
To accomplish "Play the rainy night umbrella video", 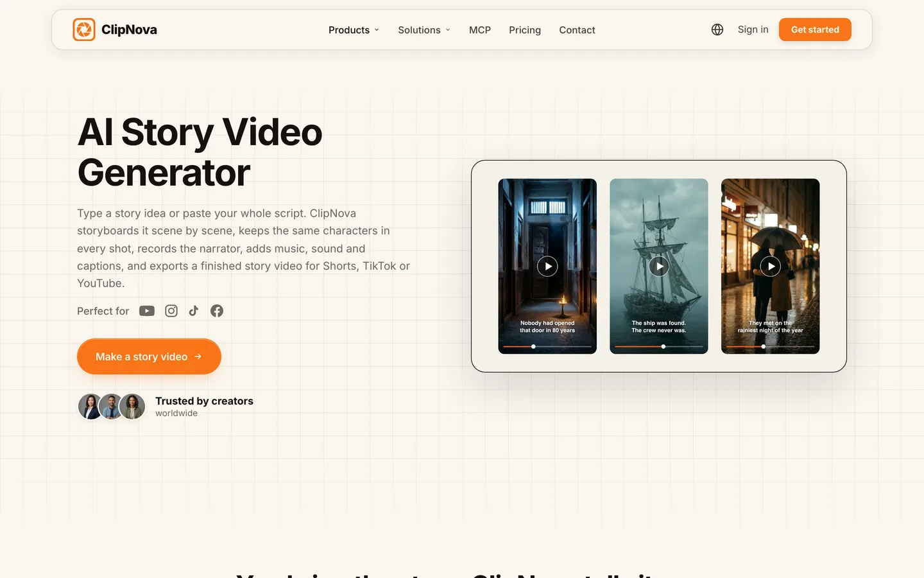I will pos(771,267).
